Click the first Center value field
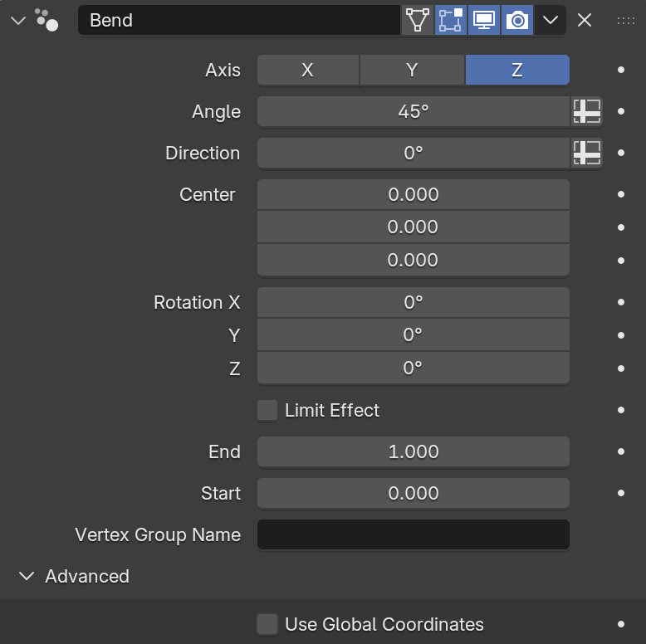This screenshot has height=644, width=646. coord(414,194)
